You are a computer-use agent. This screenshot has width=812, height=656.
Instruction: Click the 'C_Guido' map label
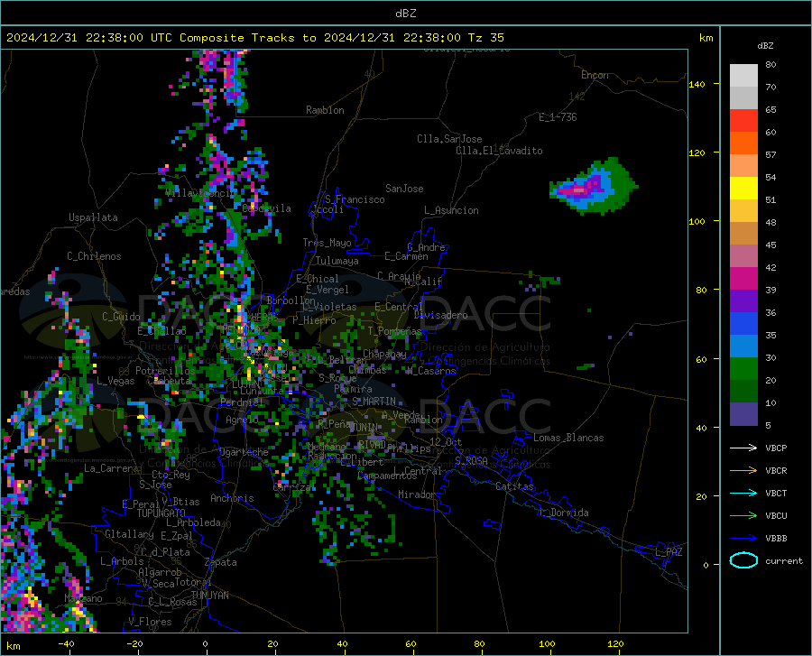(121, 317)
